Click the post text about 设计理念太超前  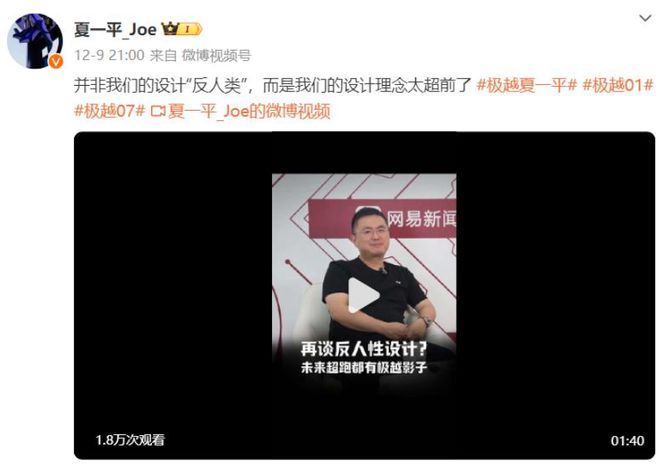point(272,85)
